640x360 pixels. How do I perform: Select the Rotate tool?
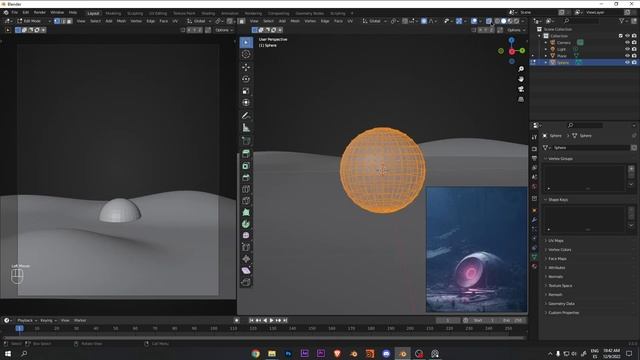246,79
